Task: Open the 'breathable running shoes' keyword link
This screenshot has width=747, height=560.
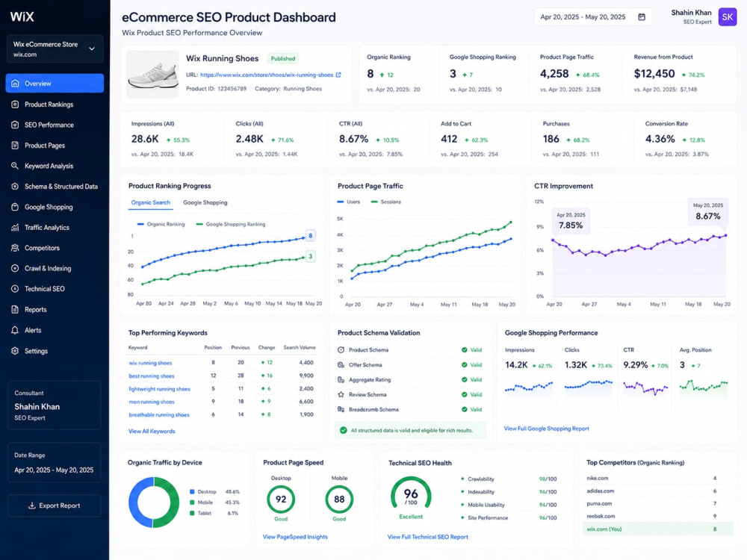Action: point(158,414)
